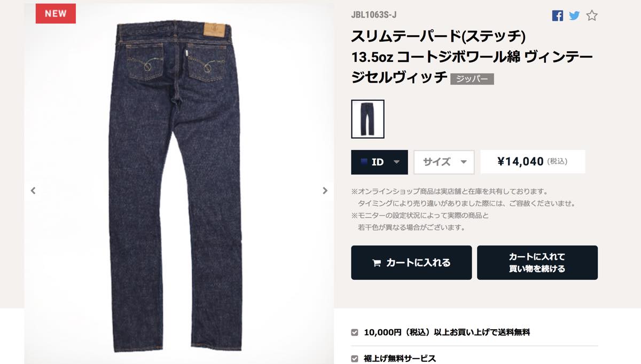The width and height of the screenshot is (641, 364).
Task: Click the NEW badge on product image
Action: [56, 14]
